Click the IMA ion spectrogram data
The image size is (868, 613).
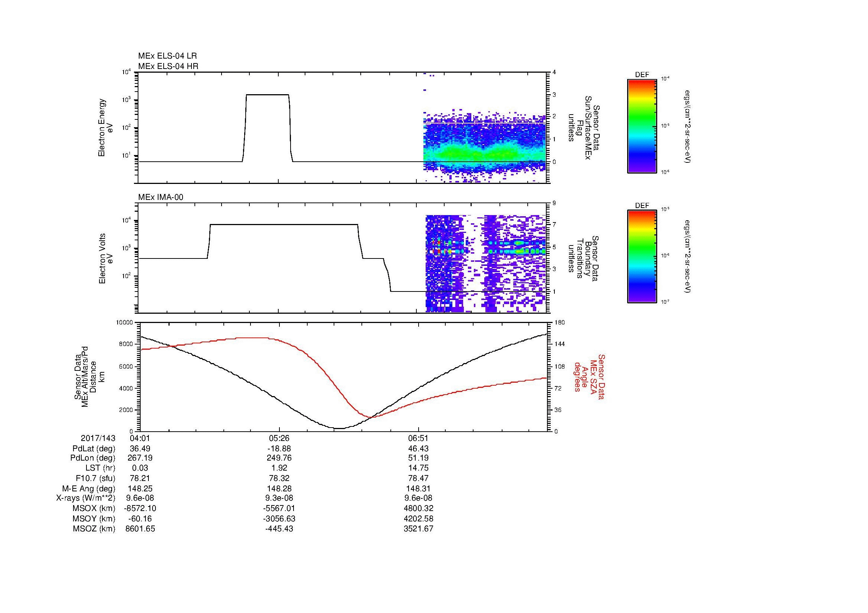[486, 264]
